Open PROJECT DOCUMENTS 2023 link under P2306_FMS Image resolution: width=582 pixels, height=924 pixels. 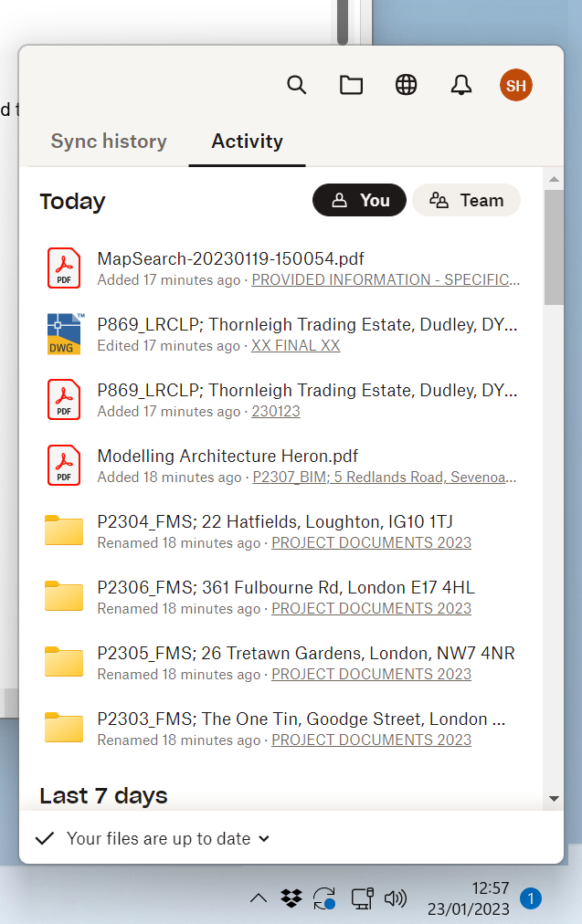pyautogui.click(x=371, y=608)
